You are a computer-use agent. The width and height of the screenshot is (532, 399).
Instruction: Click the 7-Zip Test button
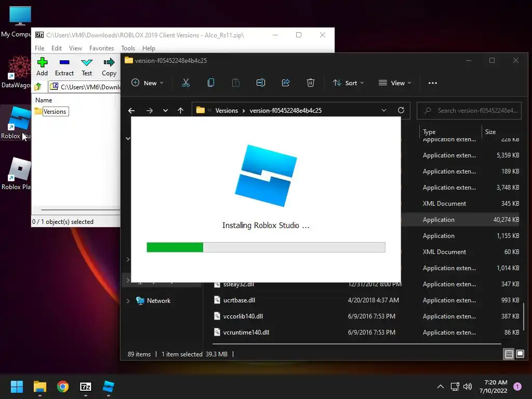87,67
